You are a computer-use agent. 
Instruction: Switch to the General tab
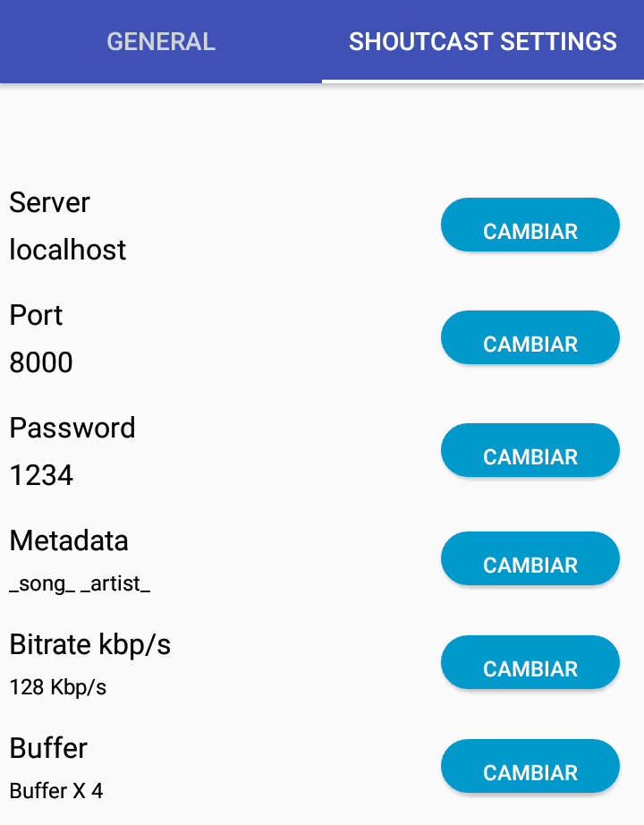point(161,41)
